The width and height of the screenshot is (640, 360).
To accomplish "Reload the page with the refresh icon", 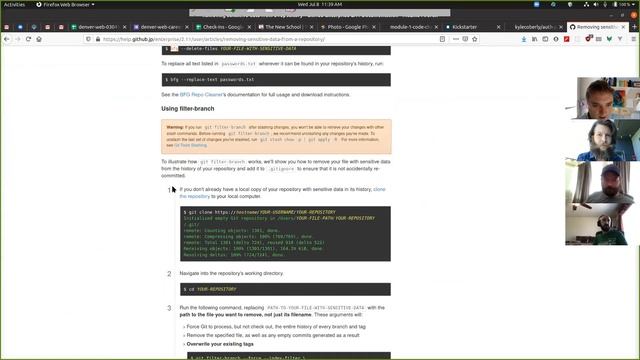I will (x=28, y=39).
